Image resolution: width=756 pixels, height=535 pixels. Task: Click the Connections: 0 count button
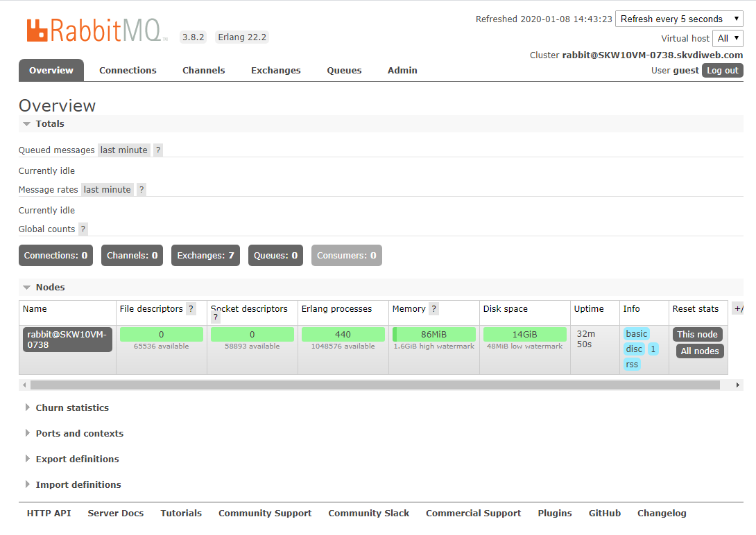click(56, 255)
